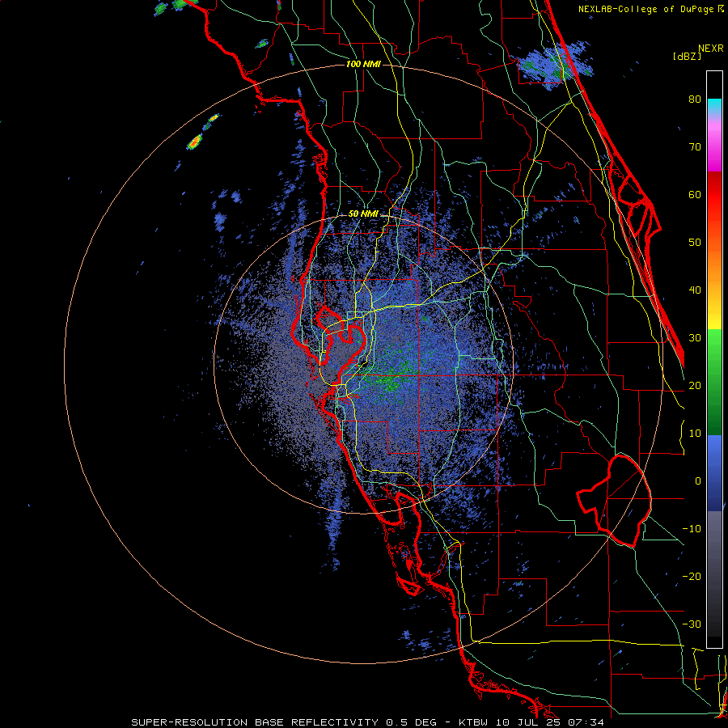The width and height of the screenshot is (728, 728).
Task: Click the "50 NMI" range ring label
Action: (363, 214)
